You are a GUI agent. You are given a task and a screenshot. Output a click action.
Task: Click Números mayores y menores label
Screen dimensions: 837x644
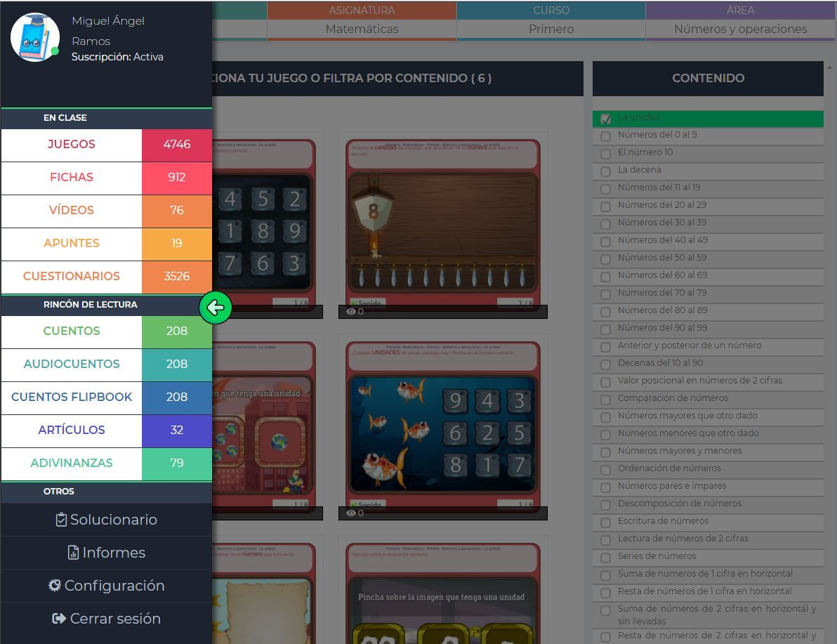(680, 450)
